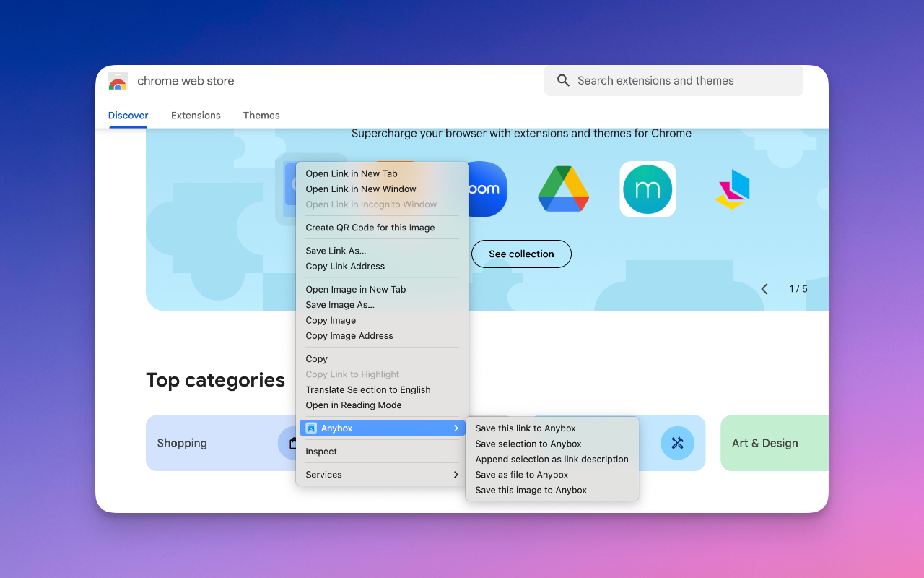Expand the Anybox submenu arrow

(x=456, y=428)
